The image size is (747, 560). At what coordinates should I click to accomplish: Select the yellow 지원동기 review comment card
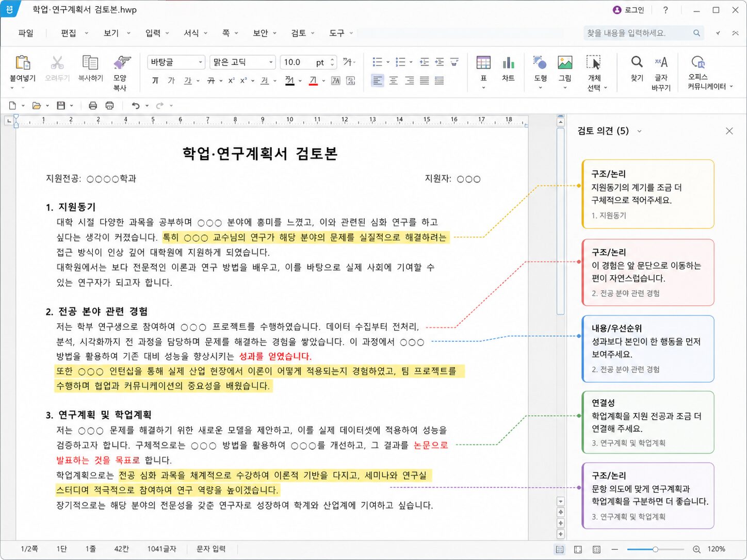pyautogui.click(x=648, y=194)
